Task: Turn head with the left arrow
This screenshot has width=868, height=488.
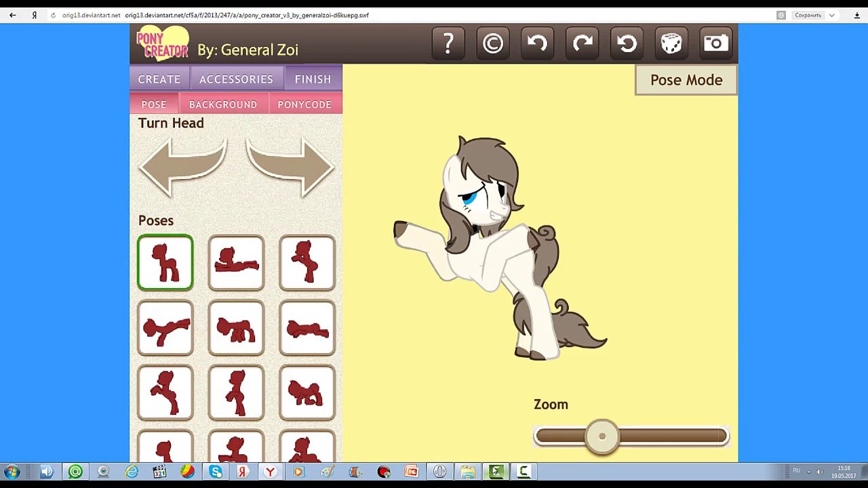Action: tap(182, 167)
